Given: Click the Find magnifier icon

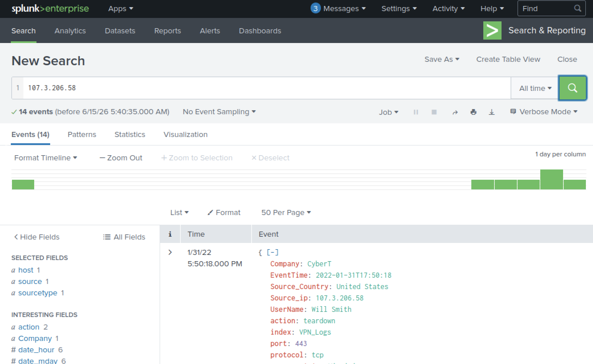Looking at the screenshot, I should [578, 9].
